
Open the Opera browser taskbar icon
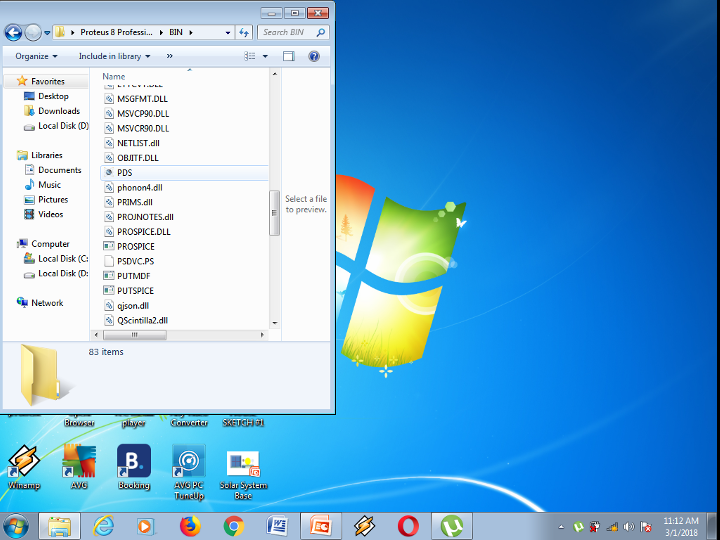pyautogui.click(x=407, y=525)
